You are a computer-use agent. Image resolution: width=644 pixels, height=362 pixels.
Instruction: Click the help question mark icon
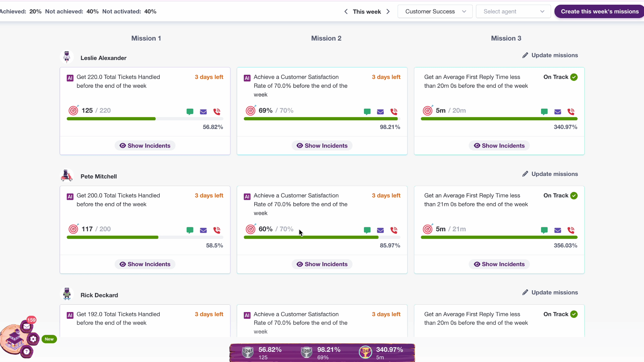[x=26, y=352]
